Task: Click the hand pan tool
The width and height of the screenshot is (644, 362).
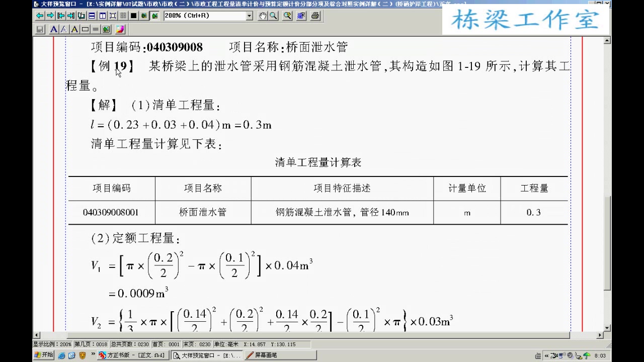Action: (x=263, y=16)
